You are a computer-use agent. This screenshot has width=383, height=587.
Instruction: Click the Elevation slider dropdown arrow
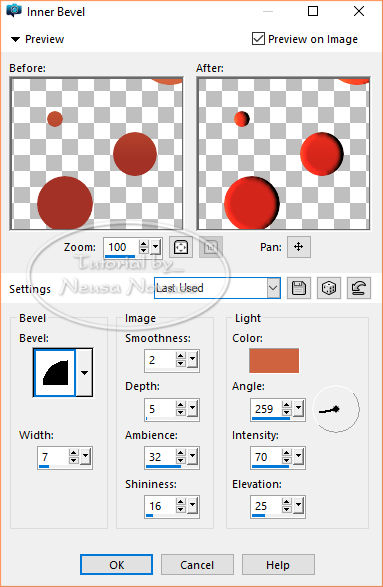tap(298, 506)
